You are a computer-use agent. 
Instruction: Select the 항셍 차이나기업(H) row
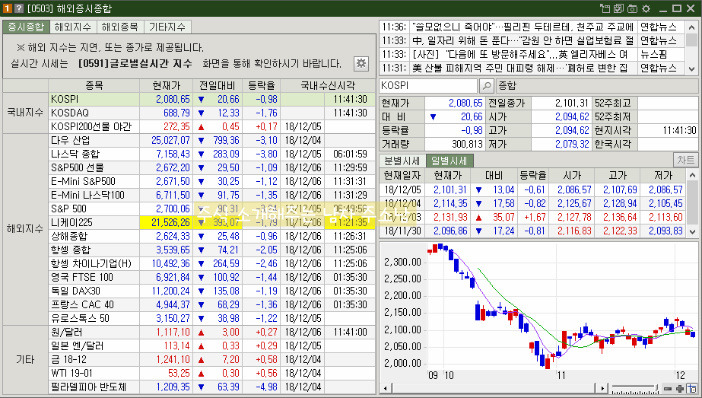[x=212, y=263]
